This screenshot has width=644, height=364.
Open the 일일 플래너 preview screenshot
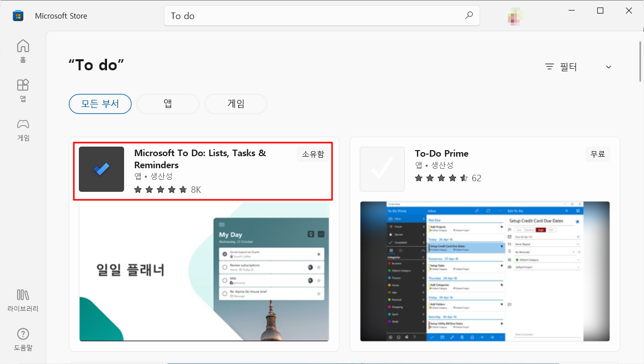[204, 272]
